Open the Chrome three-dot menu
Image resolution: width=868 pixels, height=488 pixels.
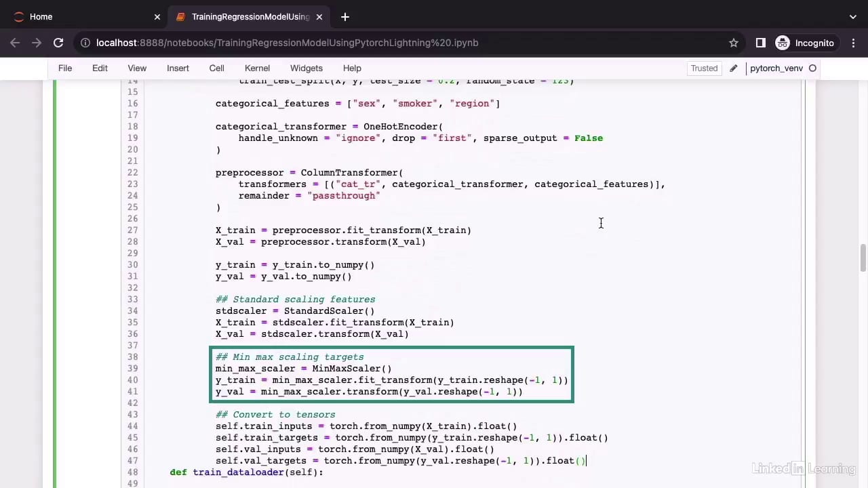coord(853,43)
